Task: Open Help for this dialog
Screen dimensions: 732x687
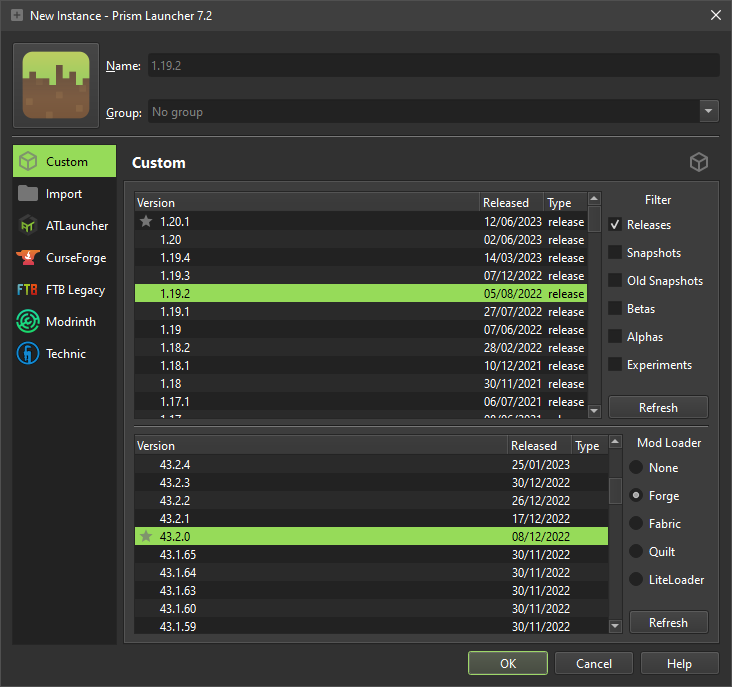Action: pos(679,663)
